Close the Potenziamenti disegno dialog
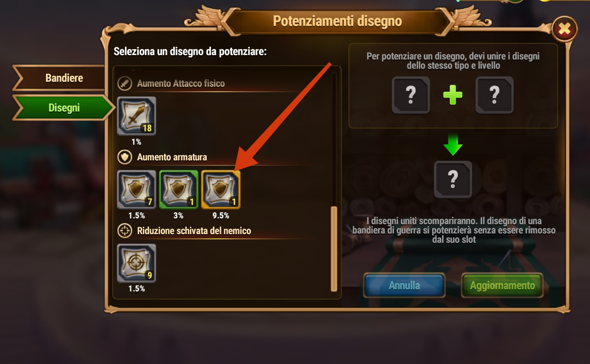The image size is (590, 364). tap(564, 29)
